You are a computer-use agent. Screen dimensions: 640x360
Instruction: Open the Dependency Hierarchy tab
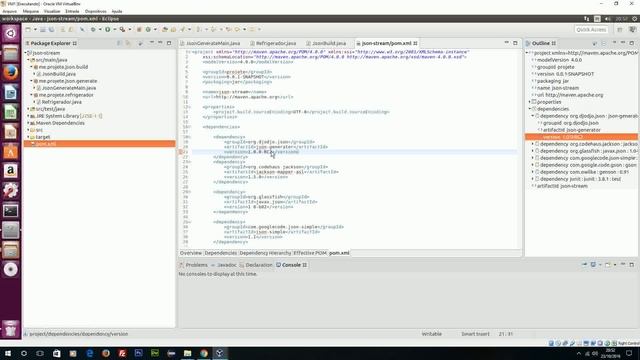click(265, 253)
